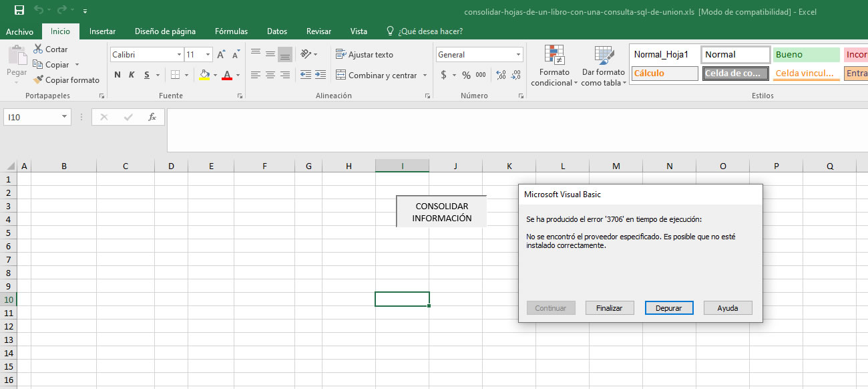The width and height of the screenshot is (868, 389).
Task: Toggle Ajustar texto wrapping
Action: tap(365, 55)
